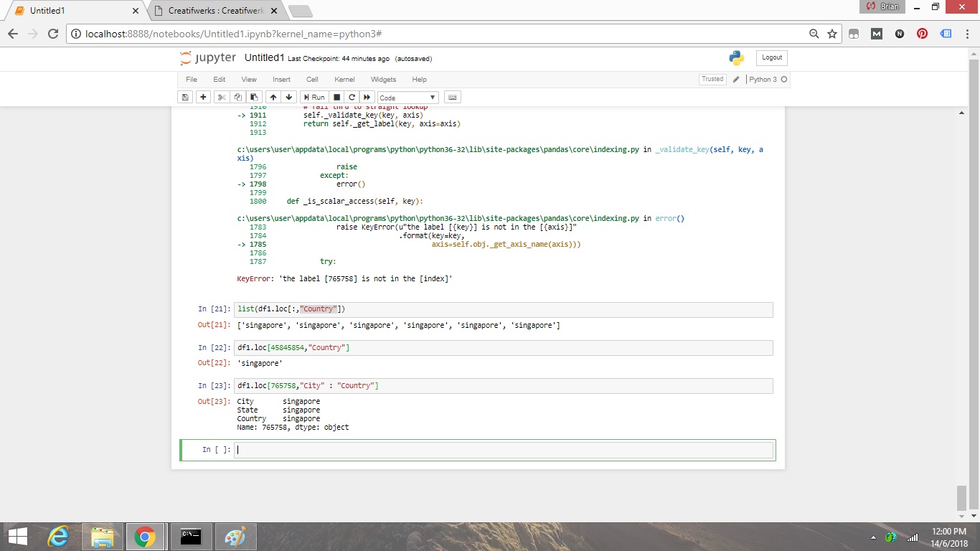The image size is (980, 551).
Task: Close the Creatifwerks tab
Action: pos(273,11)
